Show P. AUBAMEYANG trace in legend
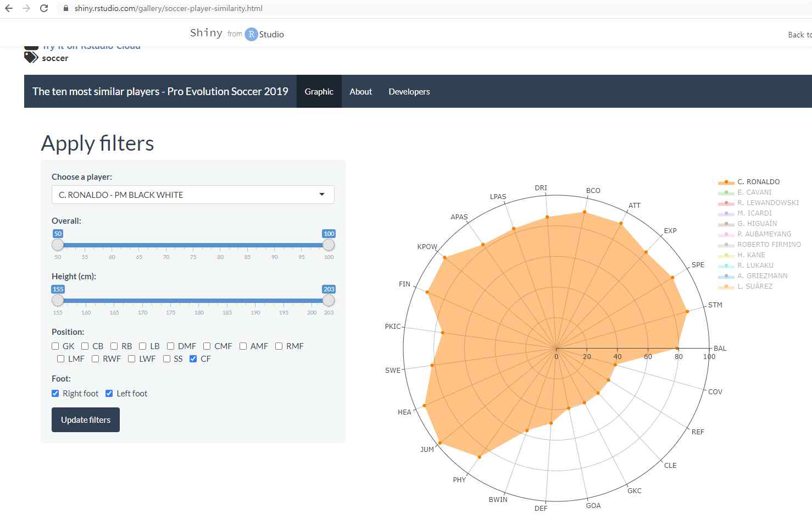812x519 pixels. point(755,234)
